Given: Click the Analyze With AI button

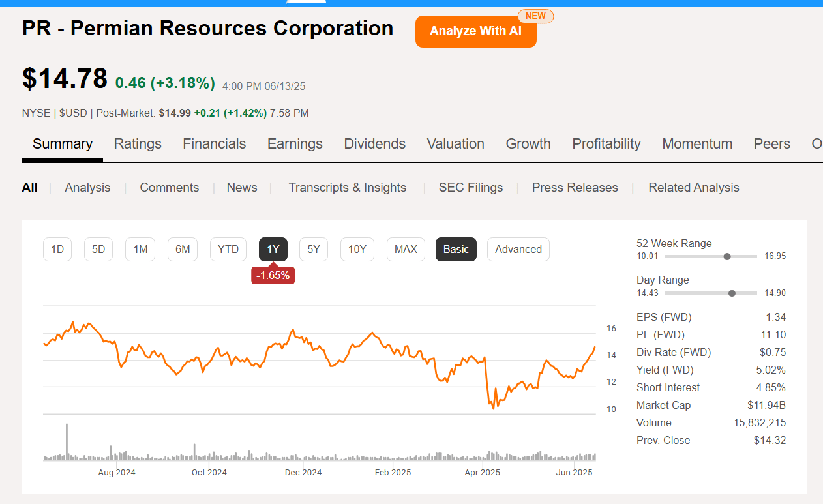Looking at the screenshot, I should click(x=475, y=31).
